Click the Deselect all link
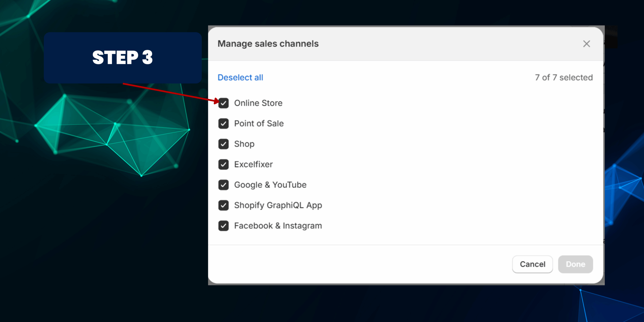The width and height of the screenshot is (644, 322). tap(240, 77)
